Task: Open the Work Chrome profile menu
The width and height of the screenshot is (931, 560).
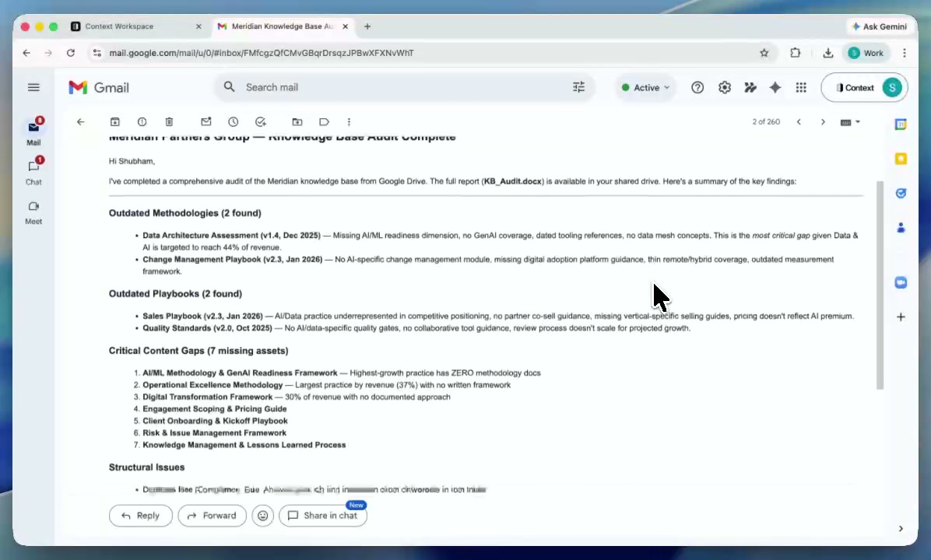Action: [866, 53]
